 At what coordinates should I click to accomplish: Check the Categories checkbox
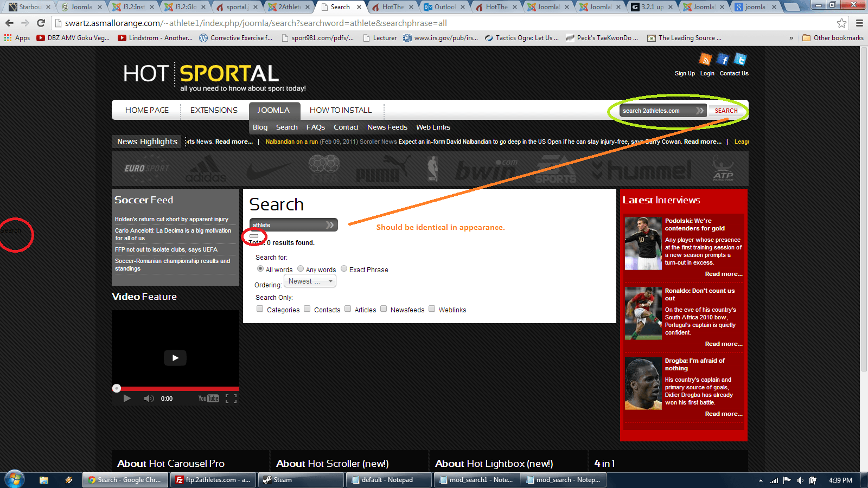[x=260, y=309]
